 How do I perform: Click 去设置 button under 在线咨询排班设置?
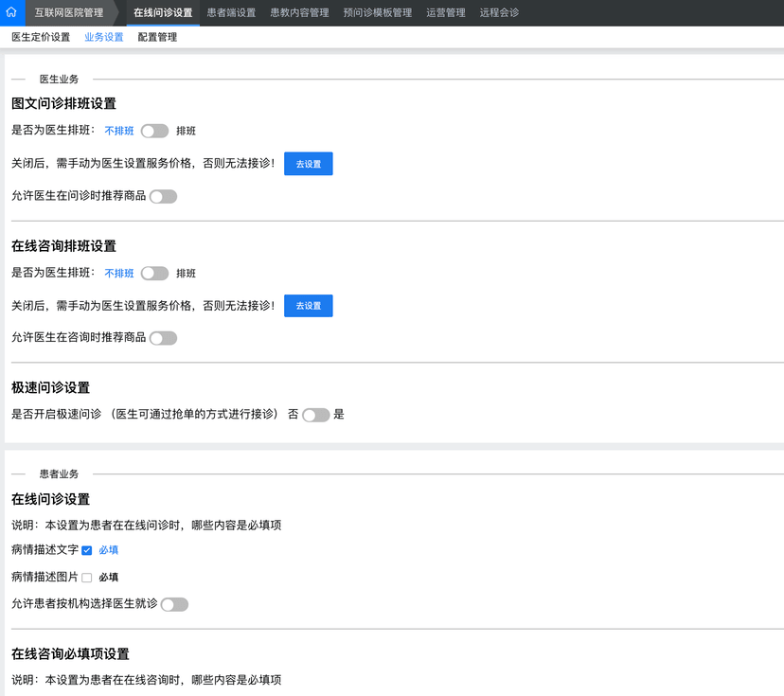pyautogui.click(x=308, y=306)
